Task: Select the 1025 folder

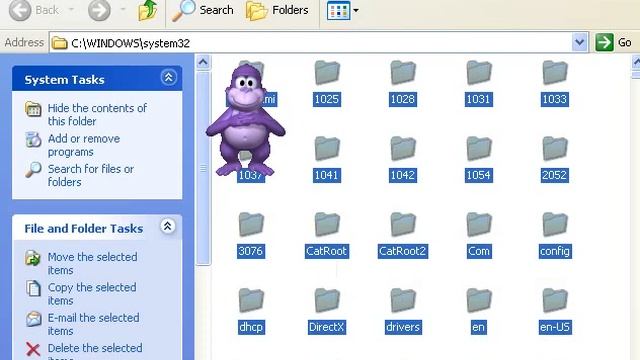Action: point(327,83)
